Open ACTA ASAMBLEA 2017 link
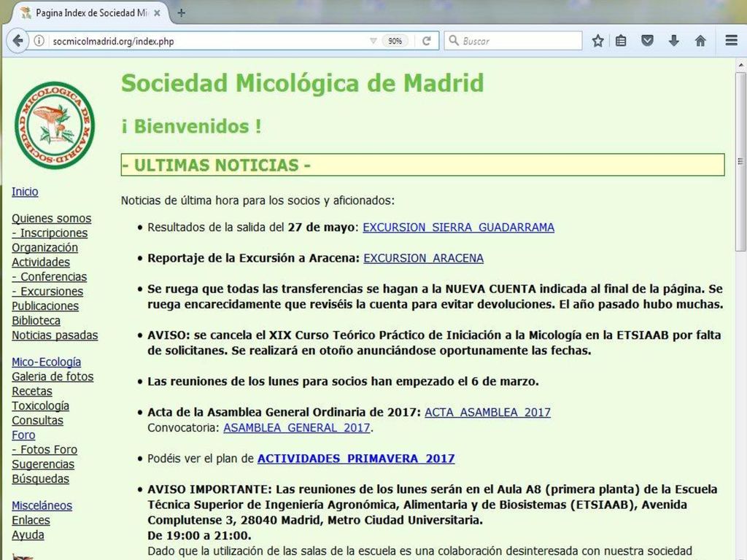The image size is (747, 560). pos(487,413)
